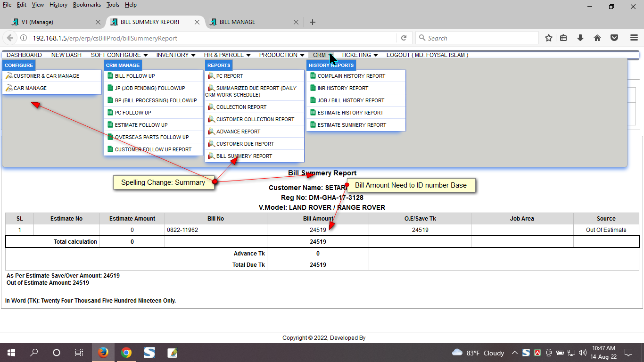Open BP (BILL PROCESSING) FOLLOWUP

tap(153, 100)
